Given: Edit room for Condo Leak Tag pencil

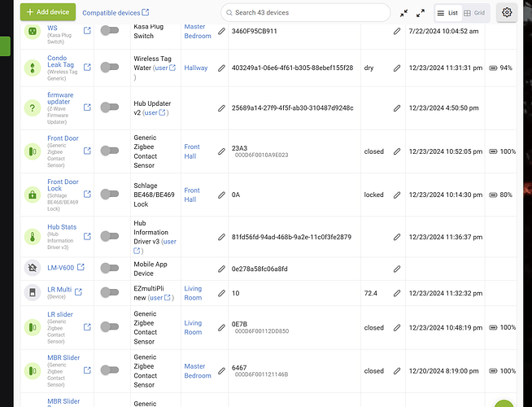Looking at the screenshot, I should click(x=221, y=68).
